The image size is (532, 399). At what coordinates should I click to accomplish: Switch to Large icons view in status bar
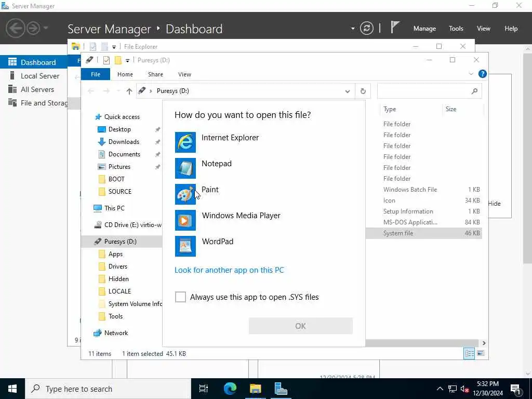click(481, 353)
